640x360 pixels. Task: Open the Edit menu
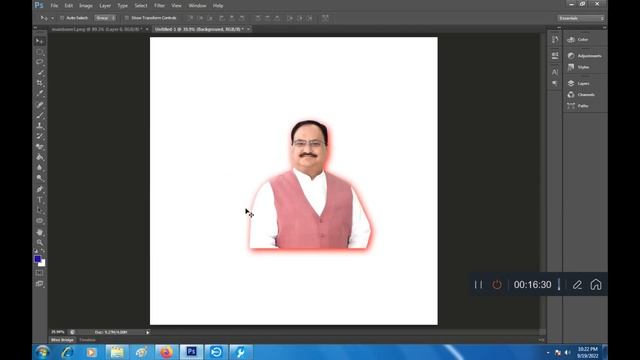coord(69,6)
